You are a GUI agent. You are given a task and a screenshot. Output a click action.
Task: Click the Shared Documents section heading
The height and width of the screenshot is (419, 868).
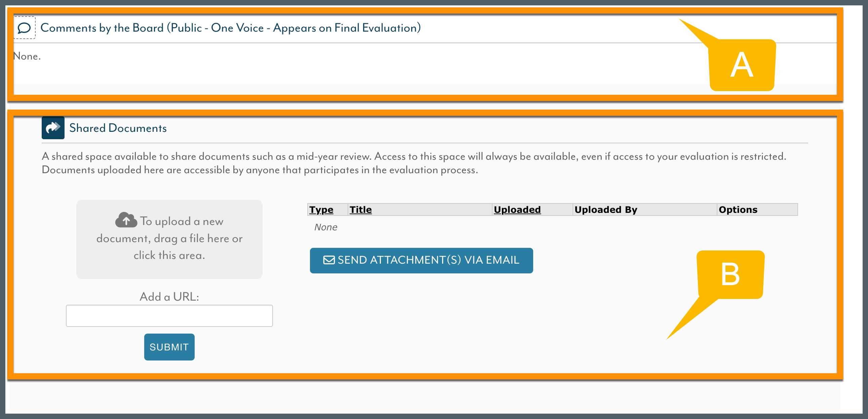[x=118, y=128]
